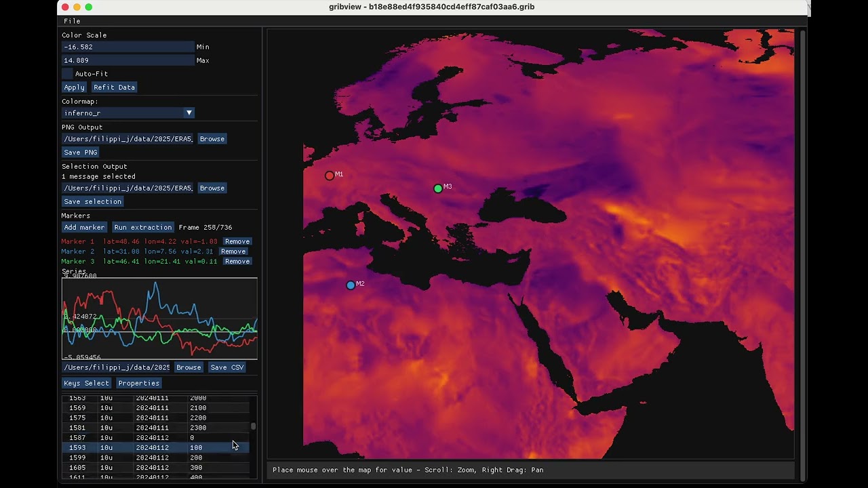The height and width of the screenshot is (488, 868).
Task: Open the File menu
Action: pyautogui.click(x=72, y=21)
